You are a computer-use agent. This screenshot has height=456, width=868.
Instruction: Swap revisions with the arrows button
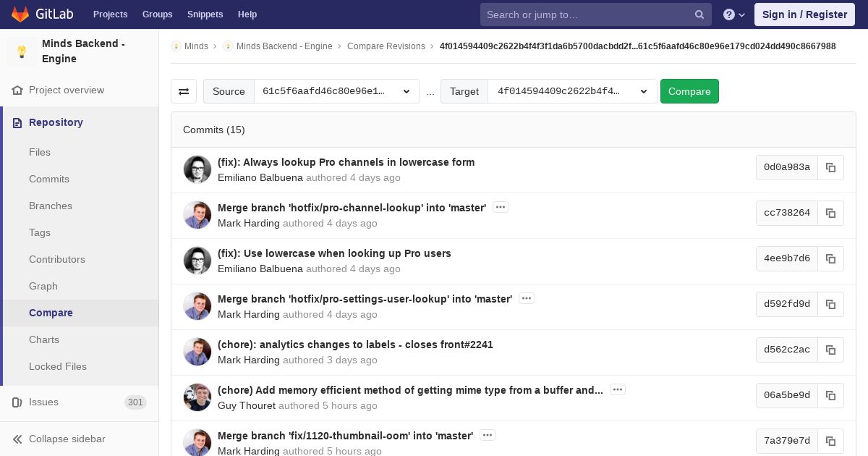pyautogui.click(x=184, y=91)
